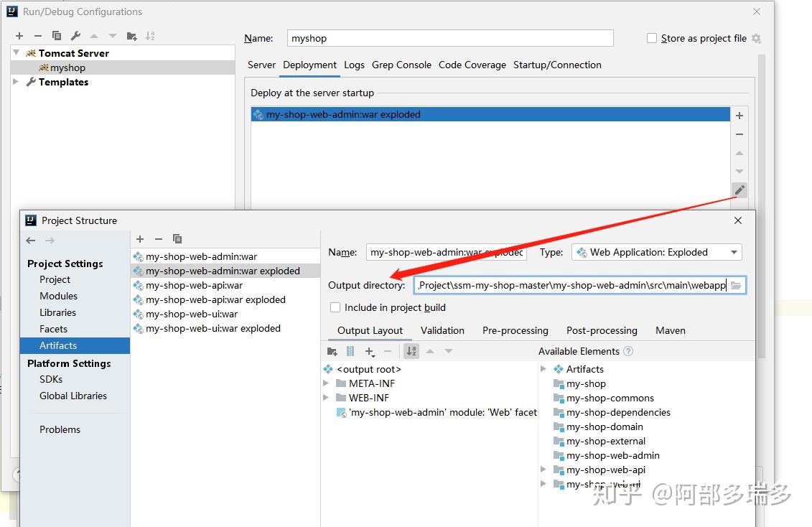Image resolution: width=812 pixels, height=527 pixels.
Task: Click the pencil edit artifact icon
Action: [739, 190]
